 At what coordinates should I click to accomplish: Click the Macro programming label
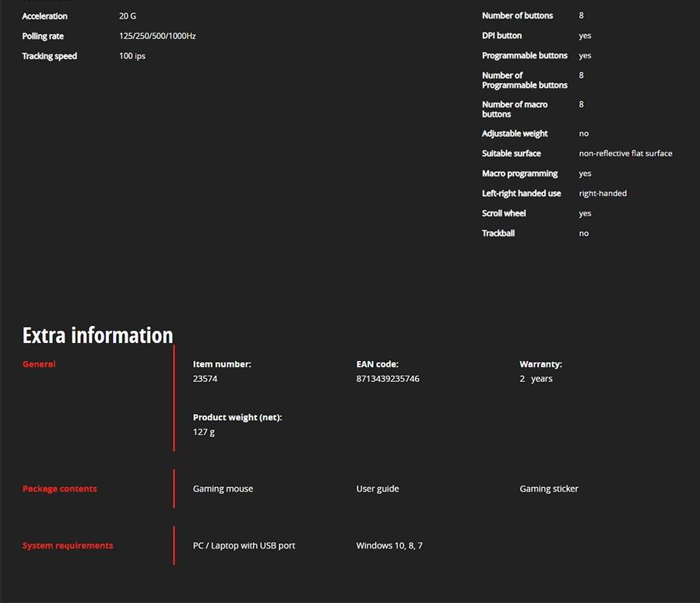point(519,174)
